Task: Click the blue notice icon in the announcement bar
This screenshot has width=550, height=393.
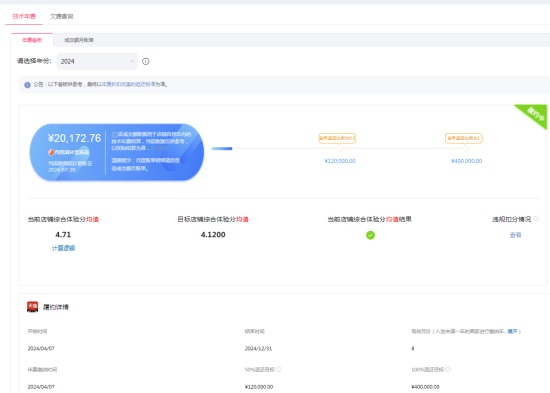Action: (x=27, y=85)
